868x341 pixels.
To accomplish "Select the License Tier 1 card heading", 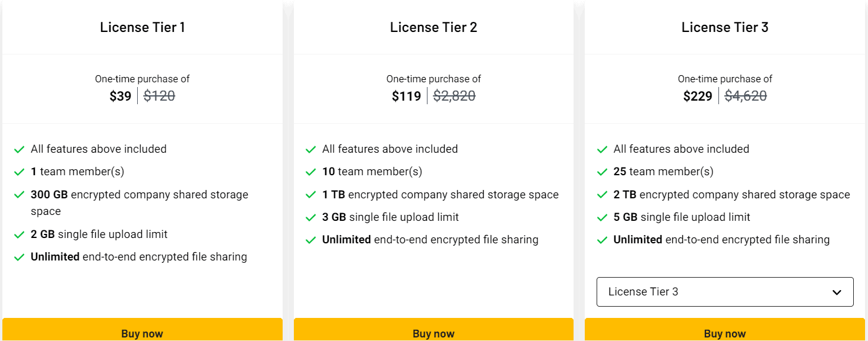I will [x=142, y=27].
